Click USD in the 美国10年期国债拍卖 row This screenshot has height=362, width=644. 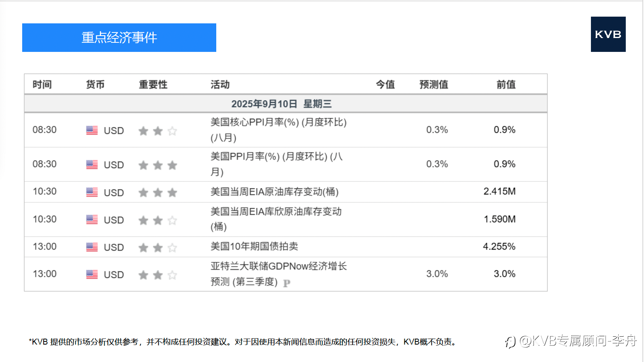[x=114, y=248]
